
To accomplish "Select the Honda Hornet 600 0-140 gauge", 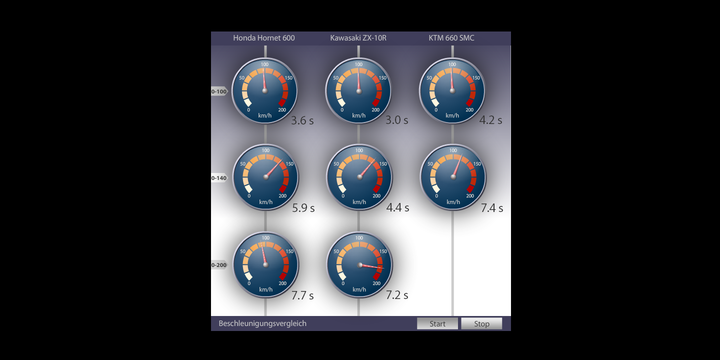I will pyautogui.click(x=265, y=177).
